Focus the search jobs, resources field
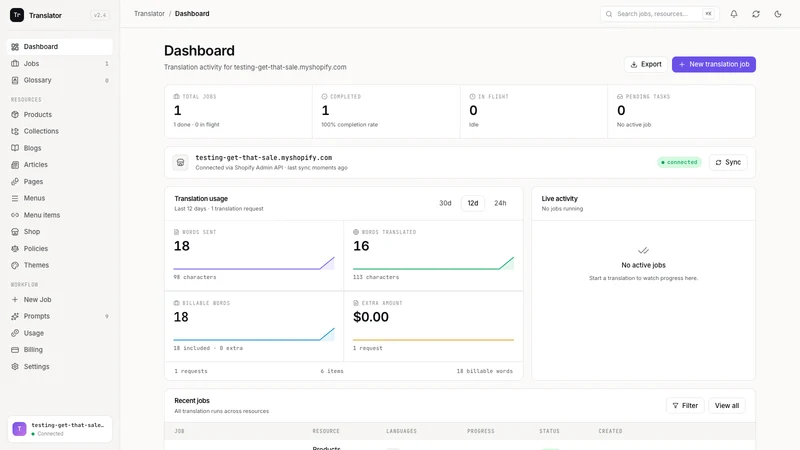Viewport: 800px width, 450px height. point(659,14)
